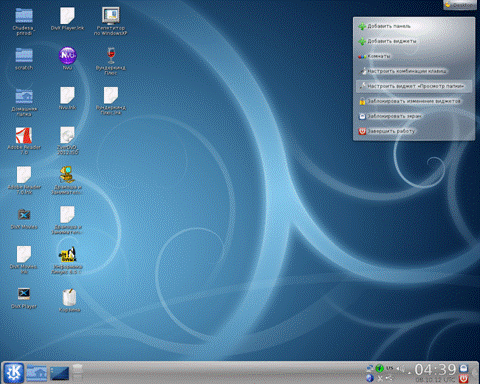Viewport: 480px width, 384px height.
Task: Open the 04:39 digital clock
Action: click(435, 370)
